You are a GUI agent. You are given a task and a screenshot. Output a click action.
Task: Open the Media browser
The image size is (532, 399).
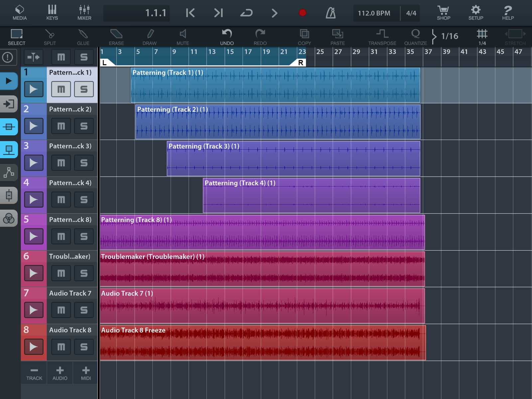(20, 13)
